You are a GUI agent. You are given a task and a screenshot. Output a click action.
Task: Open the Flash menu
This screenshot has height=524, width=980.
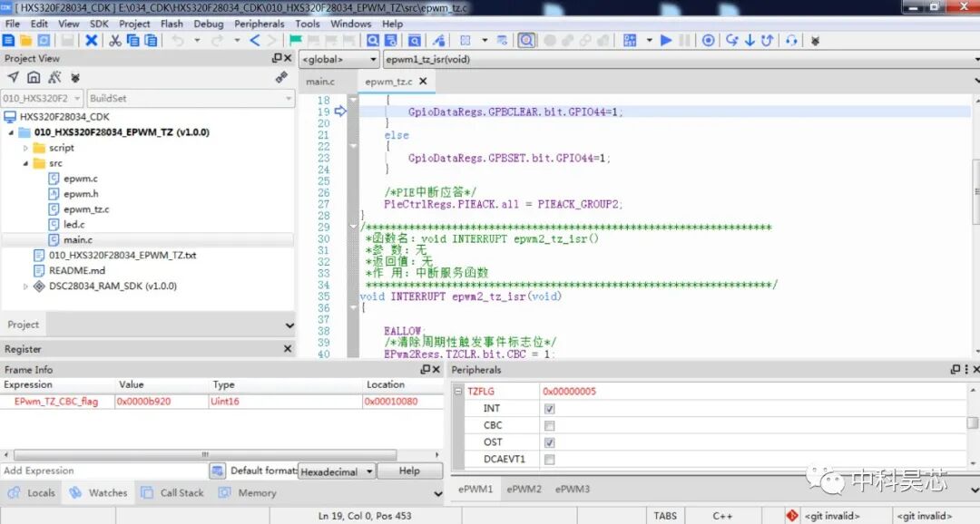[171, 24]
